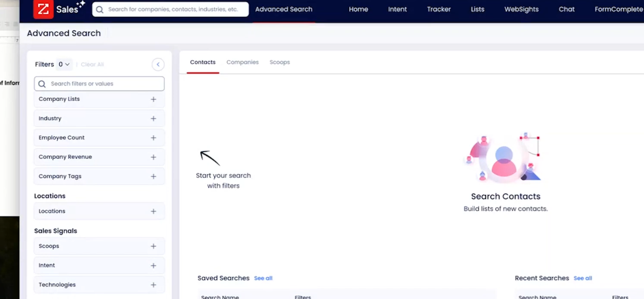Viewport: 644px width, 299px height.
Task: Click the Advanced Search page heading
Action: point(64,33)
